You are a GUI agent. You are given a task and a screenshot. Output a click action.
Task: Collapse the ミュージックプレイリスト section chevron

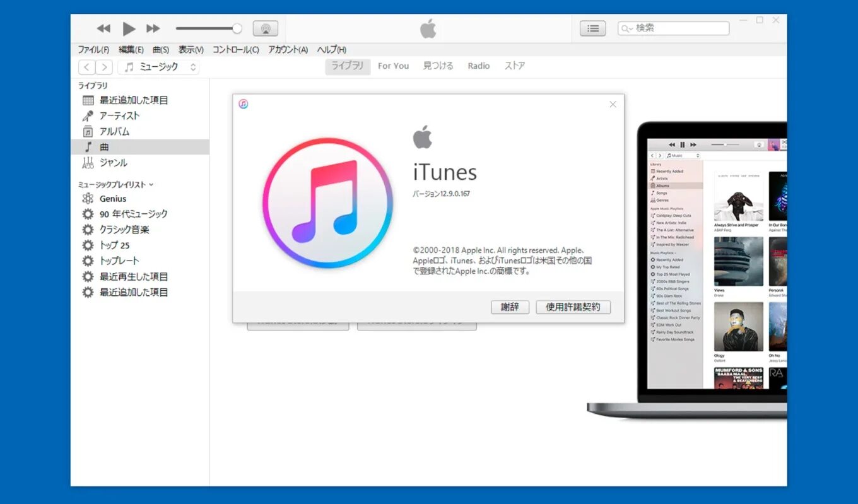(151, 185)
